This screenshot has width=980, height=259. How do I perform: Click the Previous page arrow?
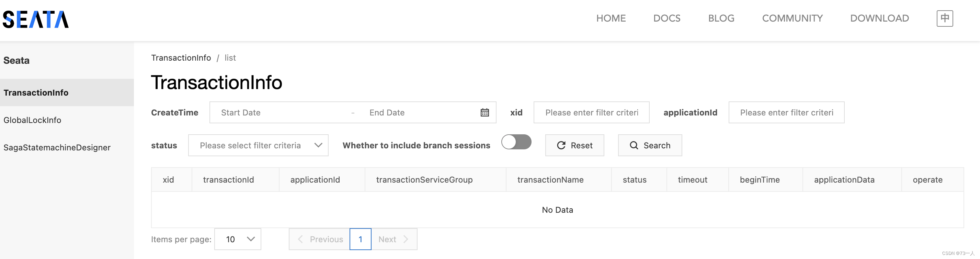click(300, 239)
